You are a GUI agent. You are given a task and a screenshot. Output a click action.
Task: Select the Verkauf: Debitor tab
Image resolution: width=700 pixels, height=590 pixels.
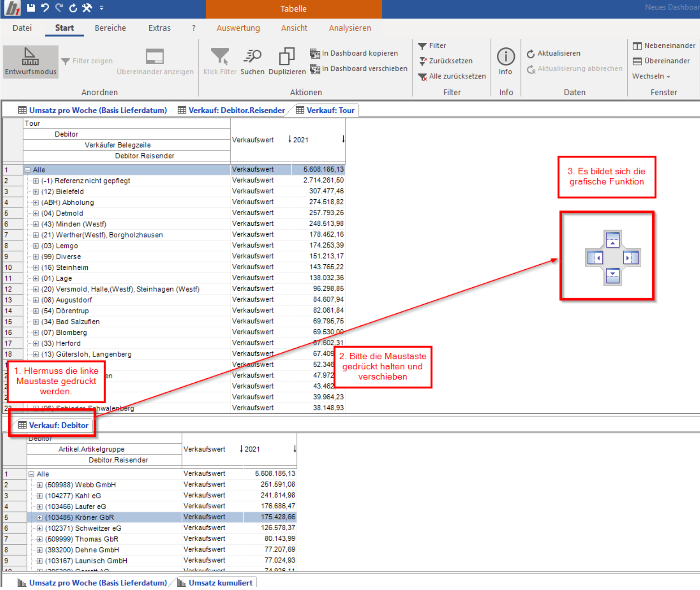[53, 425]
